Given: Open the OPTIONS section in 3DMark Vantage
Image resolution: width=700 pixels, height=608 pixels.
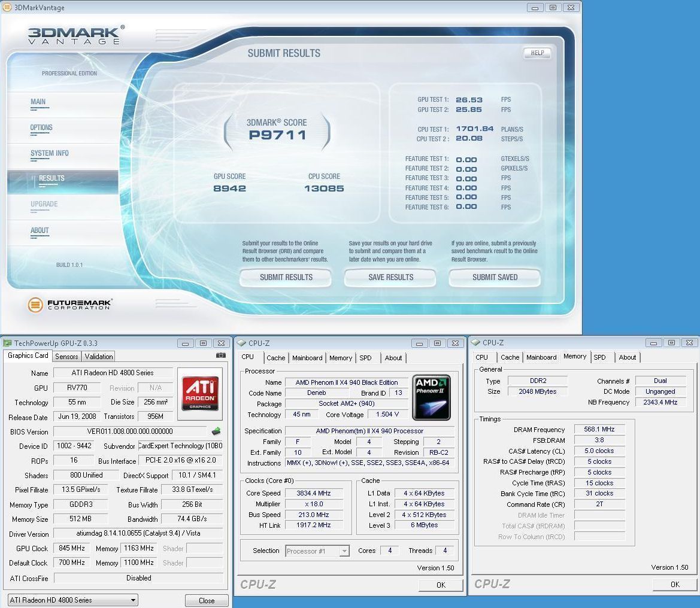Looking at the screenshot, I should [x=41, y=127].
